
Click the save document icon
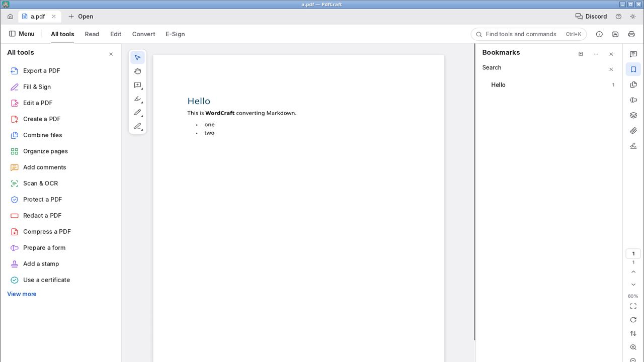615,34
